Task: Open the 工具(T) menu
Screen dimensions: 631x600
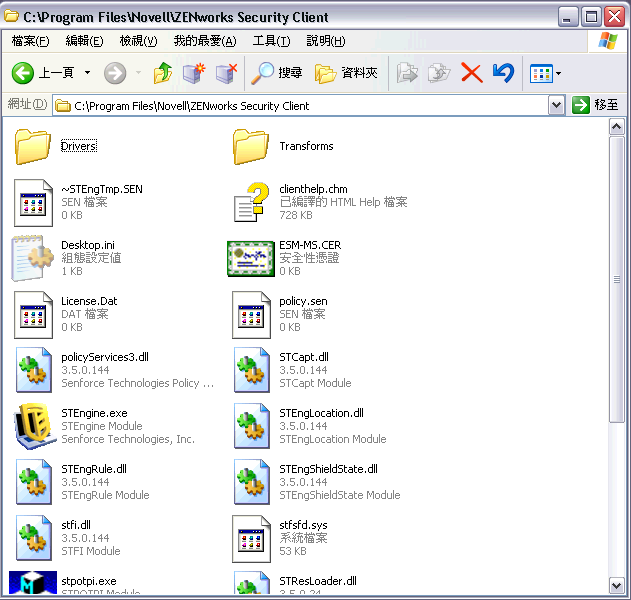Action: [x=271, y=41]
